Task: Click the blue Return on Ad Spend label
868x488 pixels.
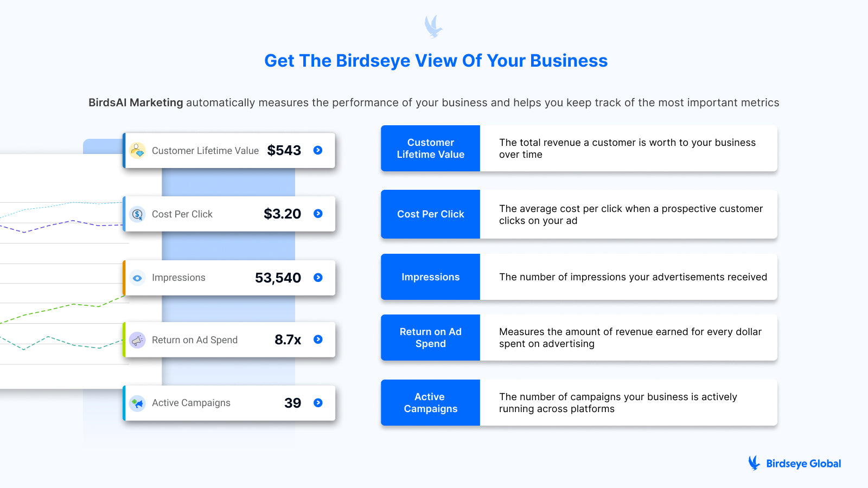Action: point(430,338)
